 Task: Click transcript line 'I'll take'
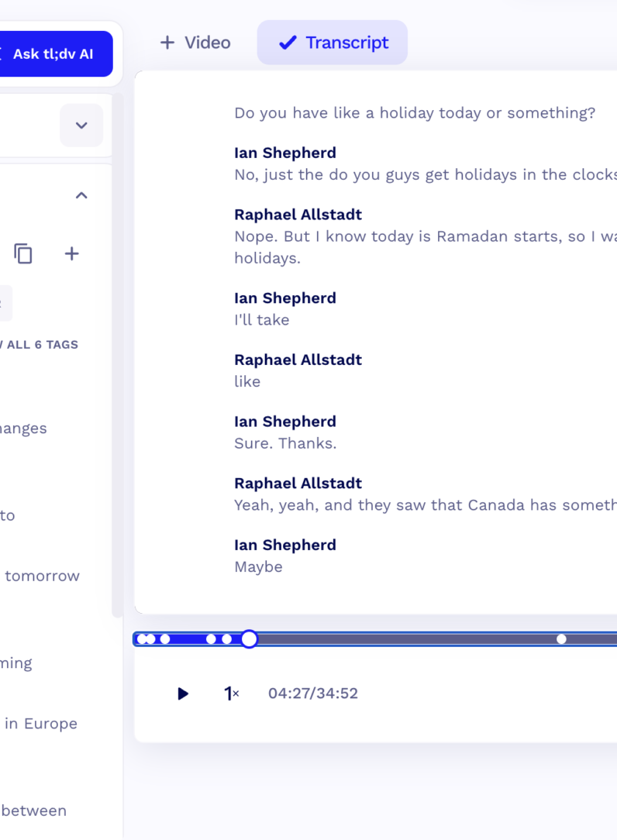[261, 320]
